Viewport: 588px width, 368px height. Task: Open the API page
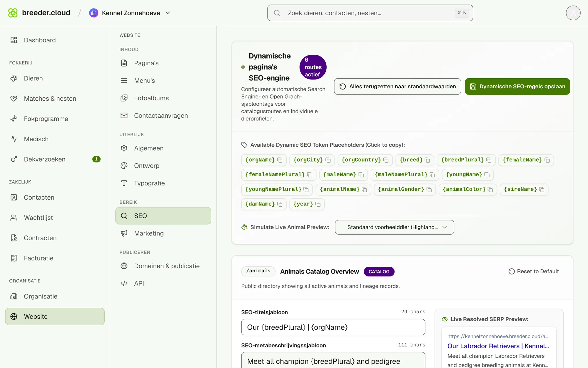(x=163, y=284)
